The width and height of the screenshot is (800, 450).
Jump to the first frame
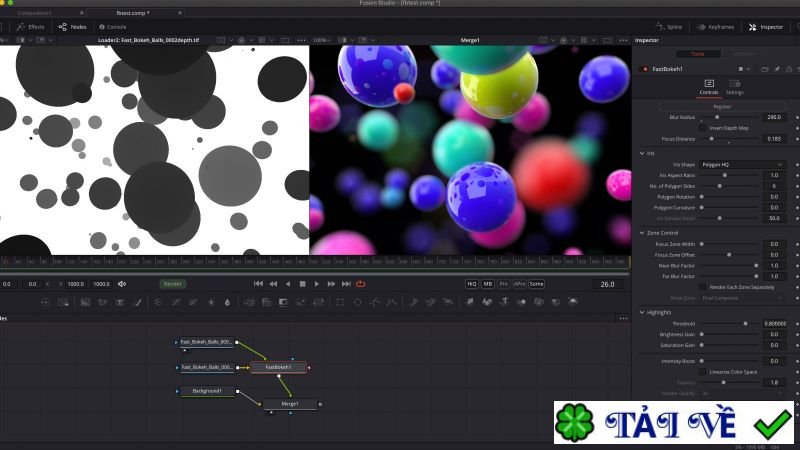point(258,284)
